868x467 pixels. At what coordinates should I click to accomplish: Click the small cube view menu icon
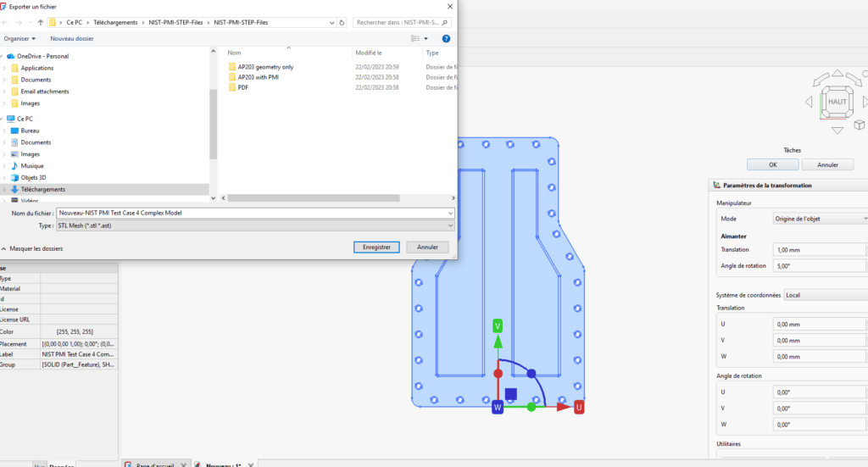tap(859, 125)
